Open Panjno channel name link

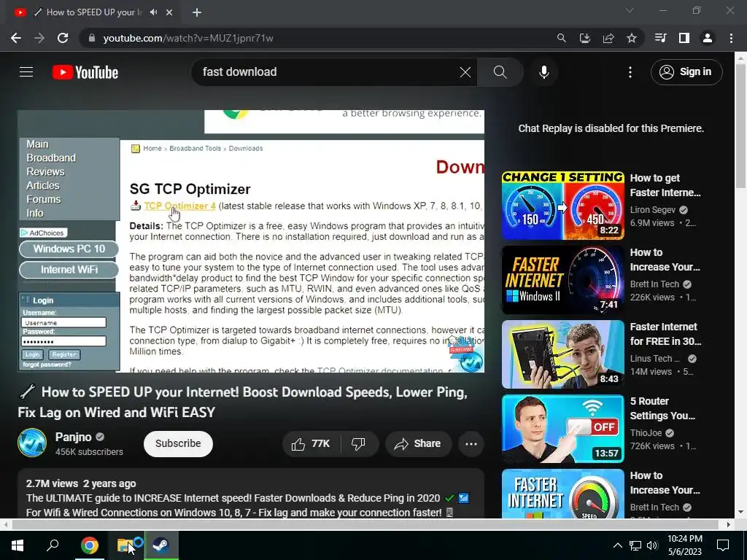coord(74,437)
